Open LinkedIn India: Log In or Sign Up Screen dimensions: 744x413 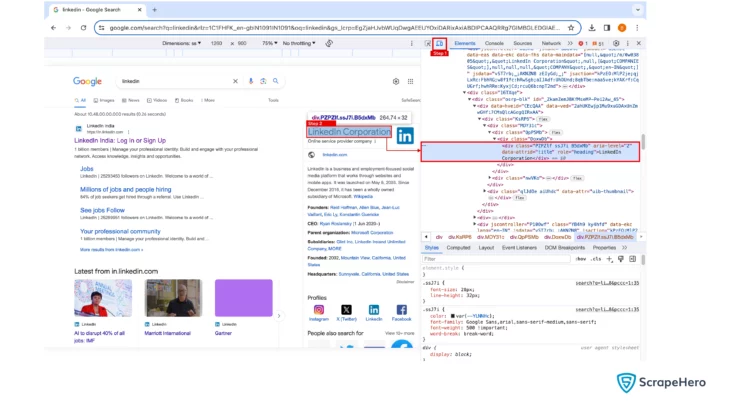click(x=120, y=141)
